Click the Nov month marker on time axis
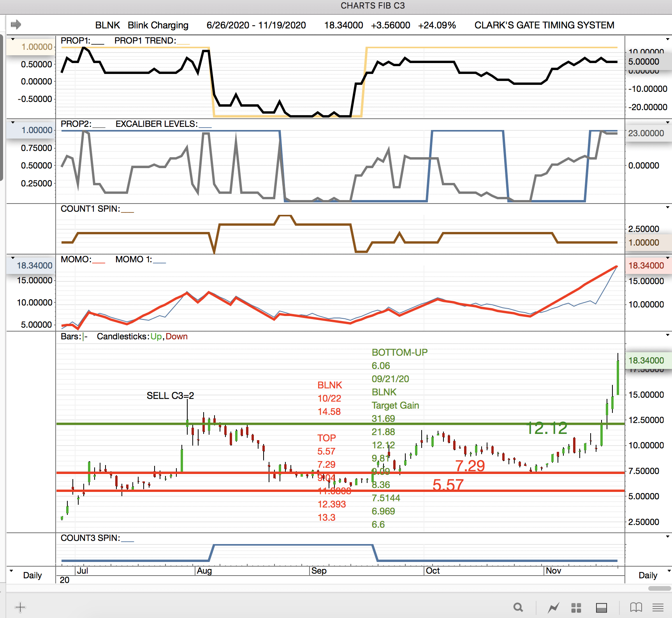The width and height of the screenshot is (672, 618). [553, 571]
